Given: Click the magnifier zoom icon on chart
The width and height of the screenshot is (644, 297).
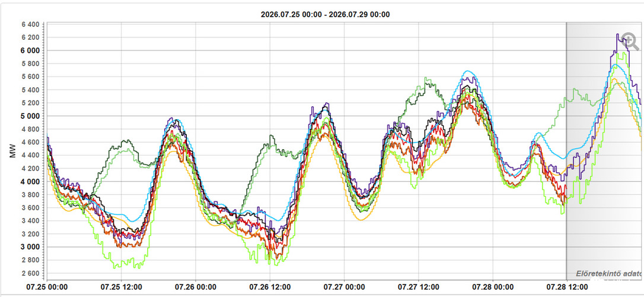Looking at the screenshot, I should point(629,41).
